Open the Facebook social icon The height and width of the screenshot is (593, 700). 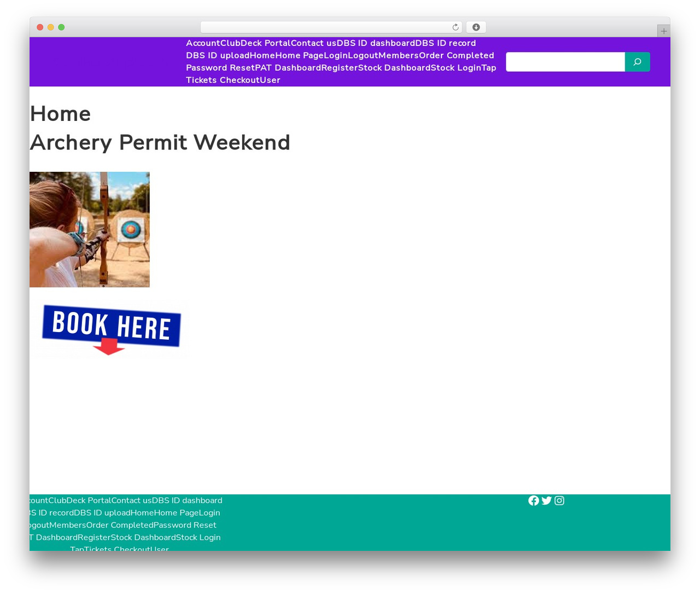pyautogui.click(x=534, y=501)
